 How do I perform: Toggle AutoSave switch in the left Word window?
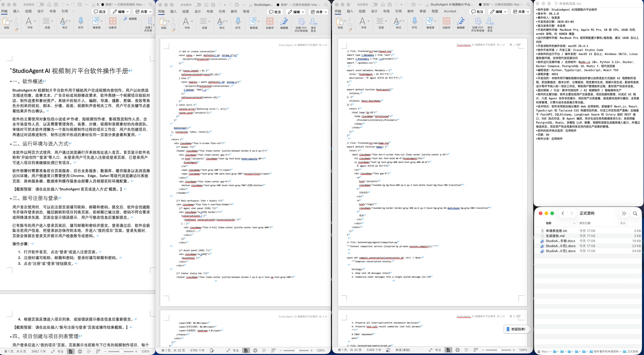[x=40, y=5]
